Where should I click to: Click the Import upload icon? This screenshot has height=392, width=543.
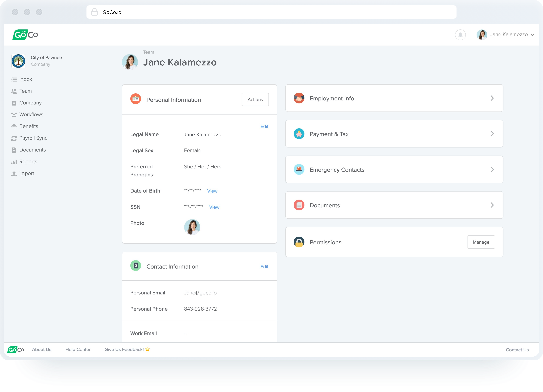coord(14,174)
